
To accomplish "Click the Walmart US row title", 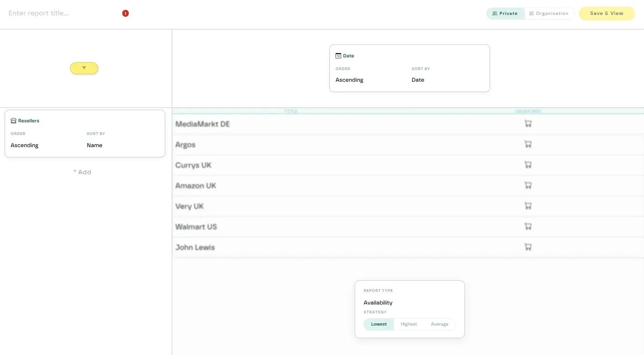I will pyautogui.click(x=196, y=227).
